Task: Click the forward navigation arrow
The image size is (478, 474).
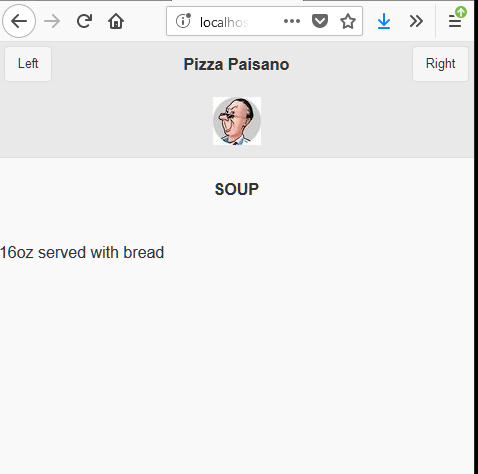Action: 52,21
